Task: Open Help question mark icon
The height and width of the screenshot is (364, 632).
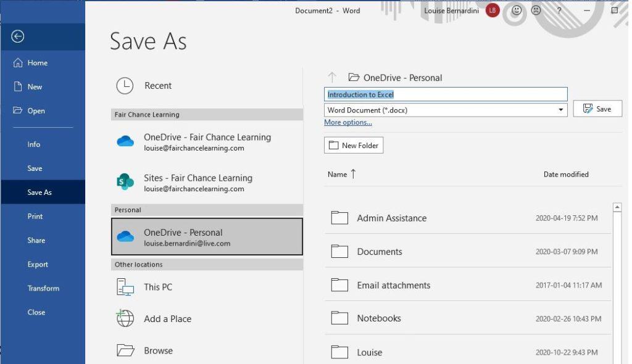Action: (x=559, y=10)
